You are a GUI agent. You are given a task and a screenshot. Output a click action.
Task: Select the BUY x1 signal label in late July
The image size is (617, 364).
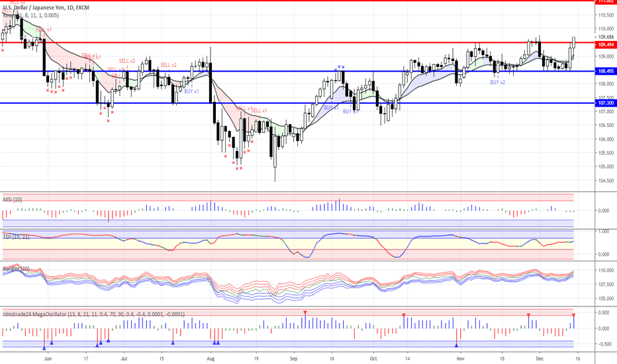coord(191,91)
